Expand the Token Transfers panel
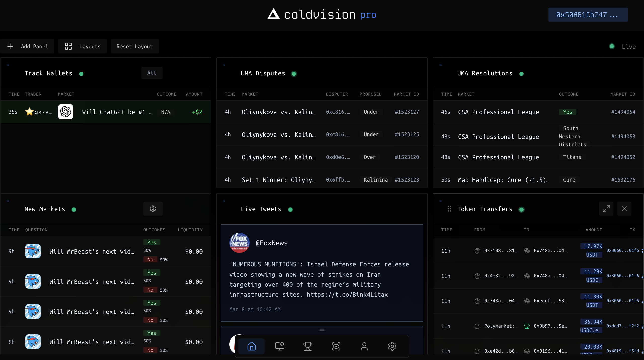 (606, 209)
